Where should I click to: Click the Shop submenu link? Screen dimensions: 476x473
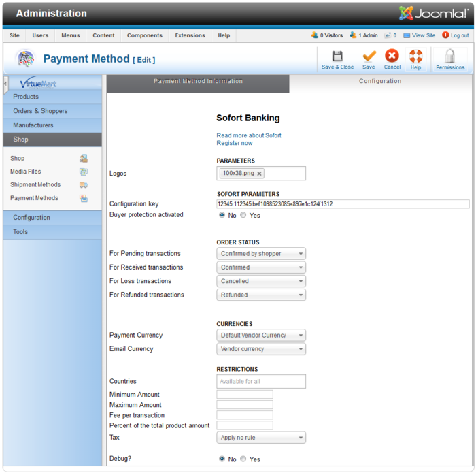[17, 159]
